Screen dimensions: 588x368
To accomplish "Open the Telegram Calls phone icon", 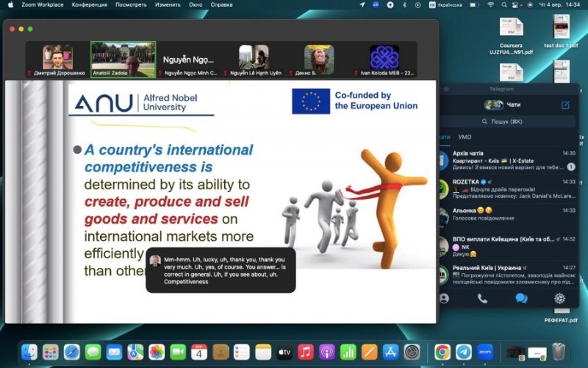I will (x=482, y=298).
